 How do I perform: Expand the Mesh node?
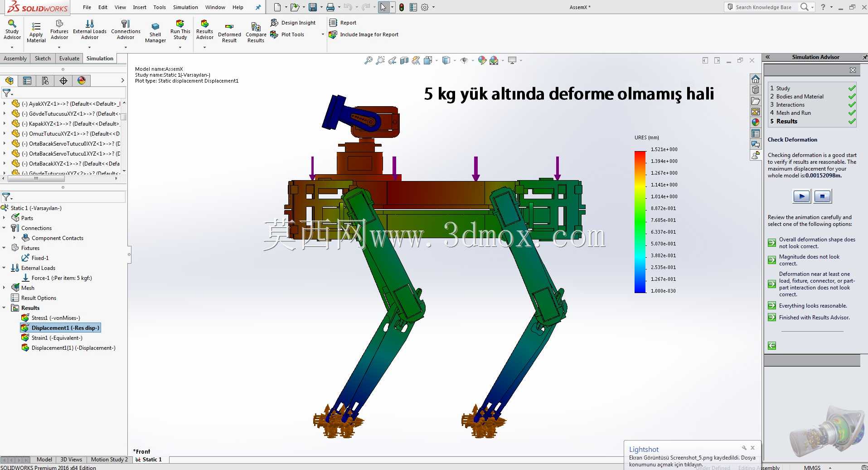[5, 288]
